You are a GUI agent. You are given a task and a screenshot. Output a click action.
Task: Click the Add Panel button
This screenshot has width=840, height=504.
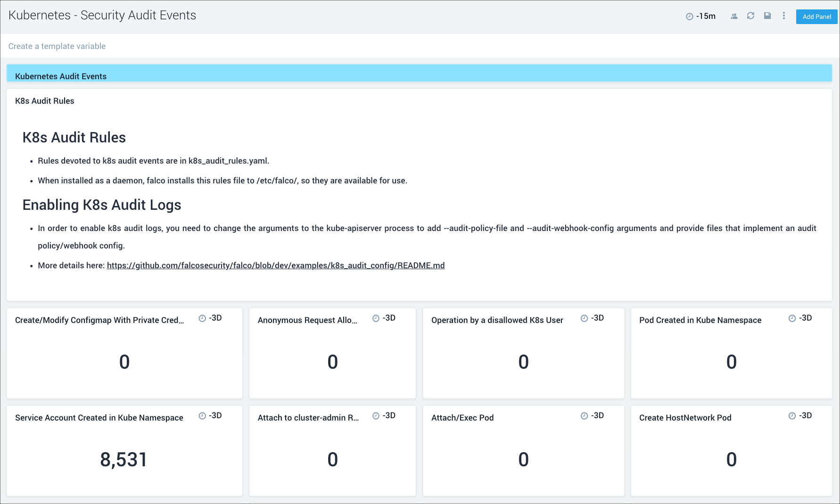816,17
